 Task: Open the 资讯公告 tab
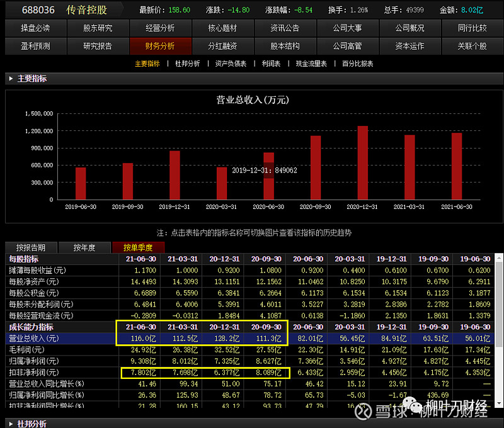click(285, 28)
